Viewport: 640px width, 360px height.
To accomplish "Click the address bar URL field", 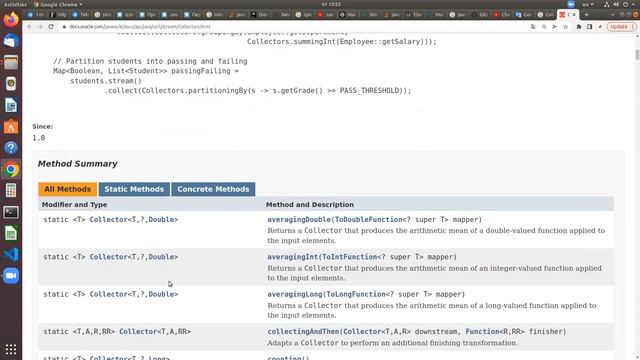I will (294, 27).
